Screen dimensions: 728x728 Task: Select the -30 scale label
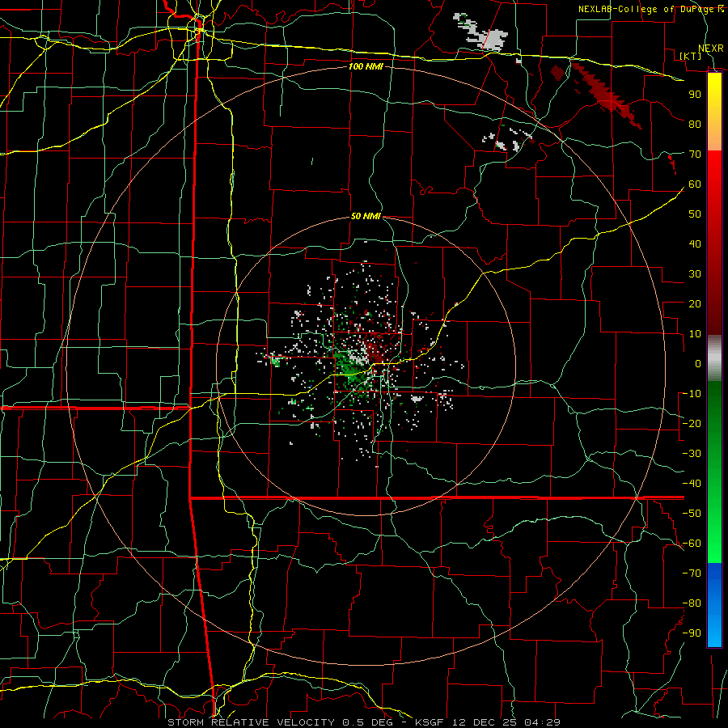click(x=692, y=454)
